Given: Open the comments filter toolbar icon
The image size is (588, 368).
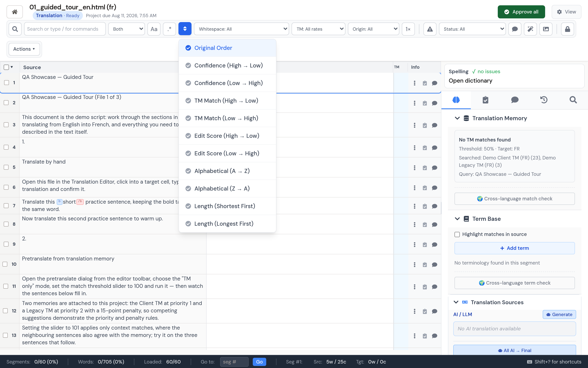Looking at the screenshot, I should pyautogui.click(x=515, y=29).
